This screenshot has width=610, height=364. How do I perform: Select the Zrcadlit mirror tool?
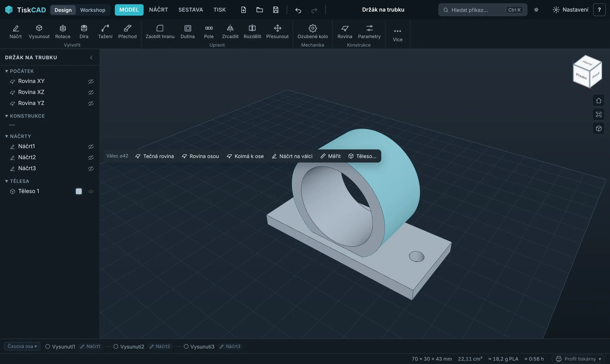(230, 32)
